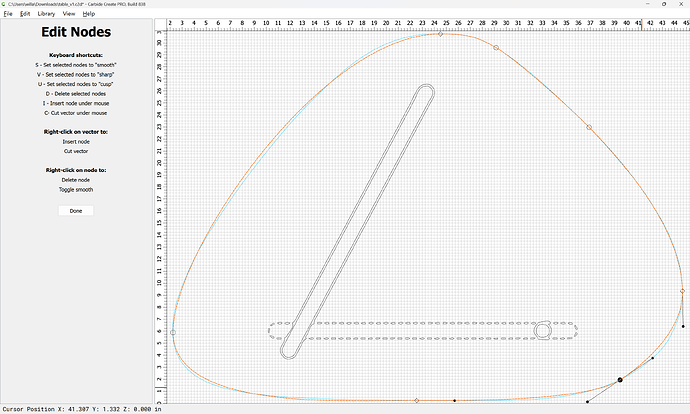Click the black handle on the bottom edge

pos(454,400)
